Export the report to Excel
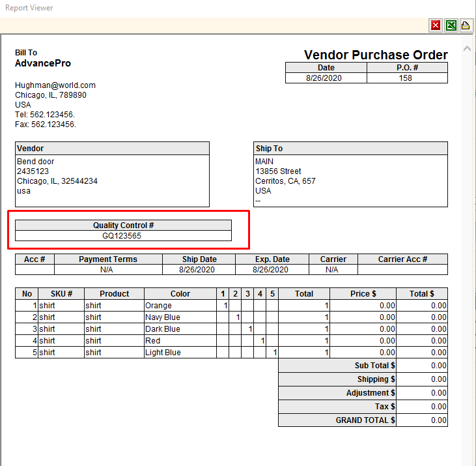This screenshot has width=476, height=466. 451,25
